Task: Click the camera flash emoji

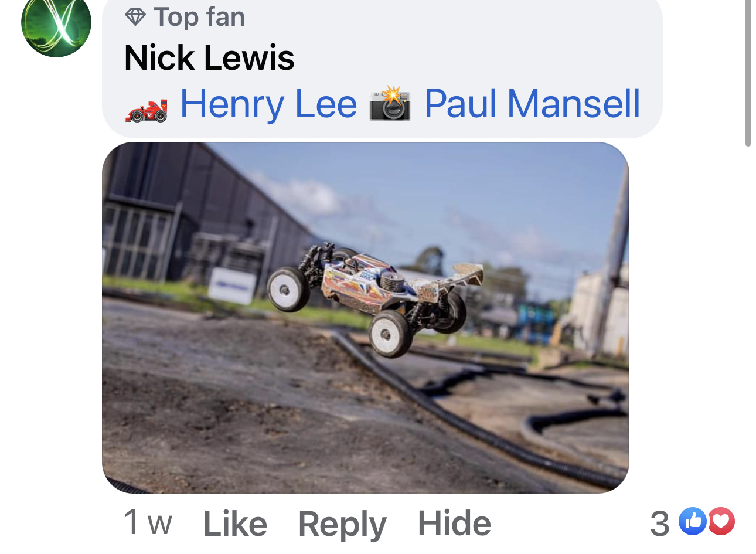Action: pyautogui.click(x=390, y=104)
